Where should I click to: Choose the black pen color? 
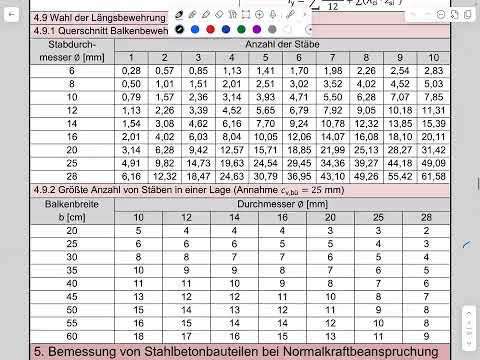(179, 29)
